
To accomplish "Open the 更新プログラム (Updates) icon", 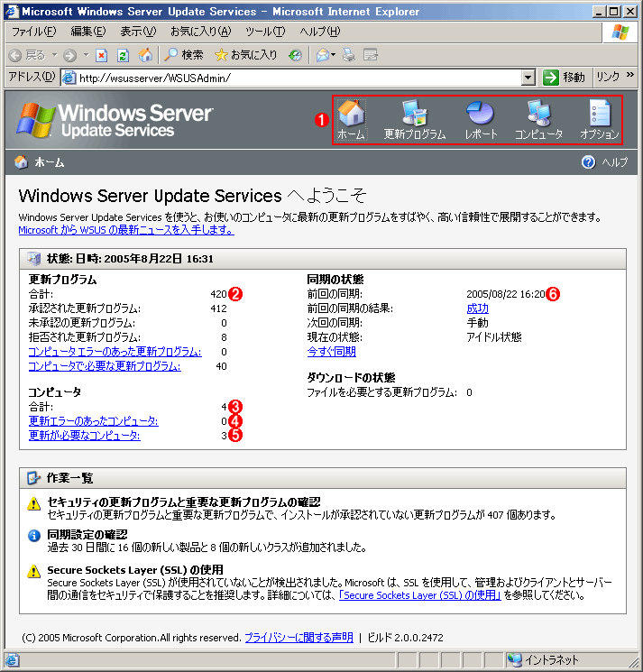I will (x=414, y=120).
